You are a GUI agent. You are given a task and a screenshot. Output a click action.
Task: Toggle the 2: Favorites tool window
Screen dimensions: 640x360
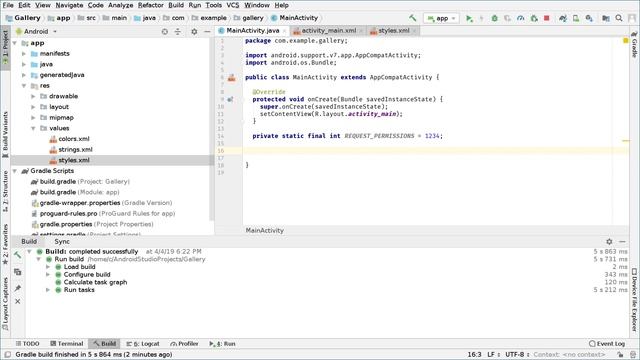tap(5, 244)
